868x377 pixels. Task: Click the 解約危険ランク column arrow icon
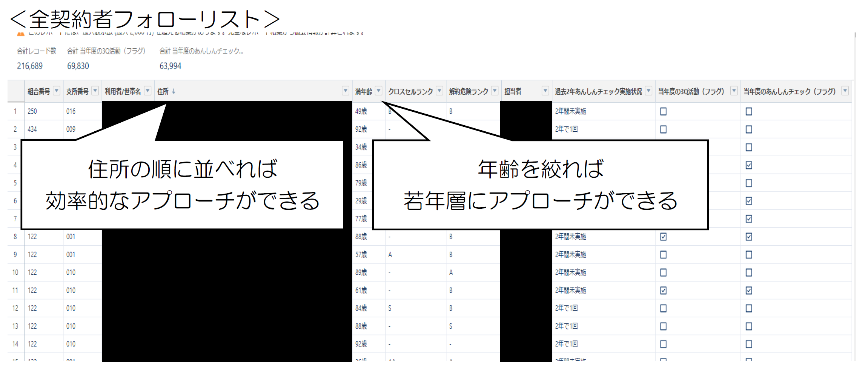[x=495, y=91]
